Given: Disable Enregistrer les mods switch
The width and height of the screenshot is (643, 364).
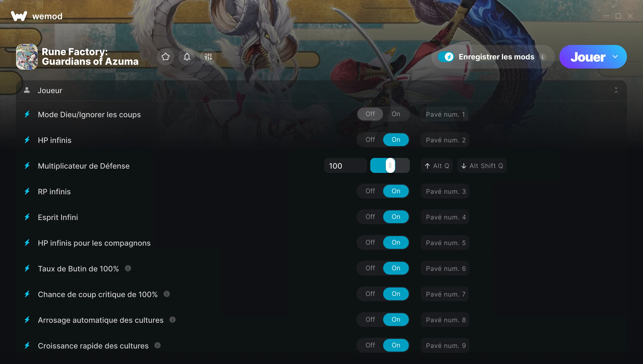Looking at the screenshot, I should click(x=446, y=57).
